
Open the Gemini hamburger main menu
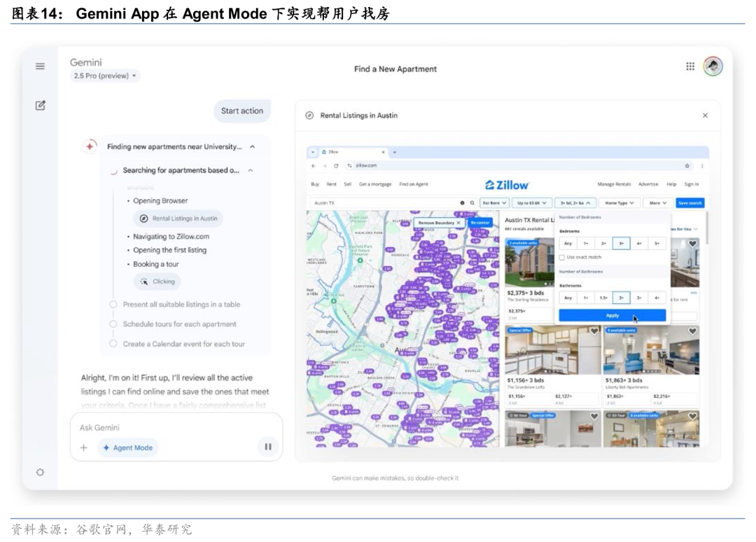[x=40, y=66]
